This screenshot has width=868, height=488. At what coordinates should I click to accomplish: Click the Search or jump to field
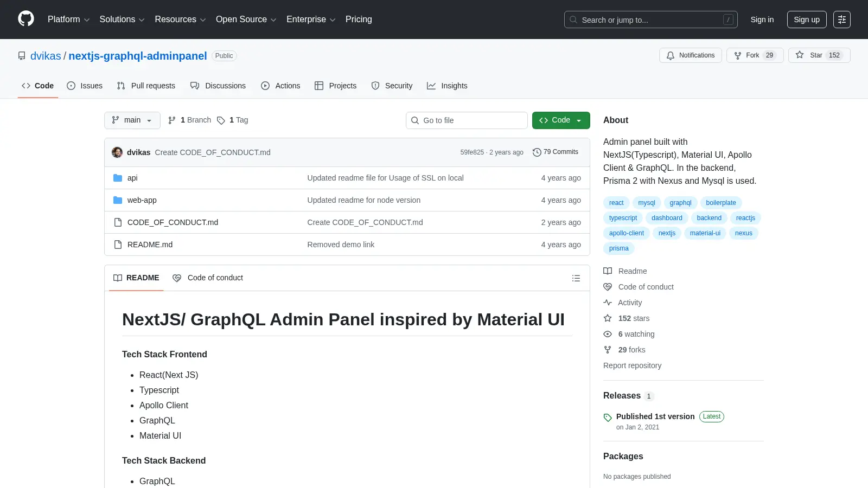coord(651,20)
